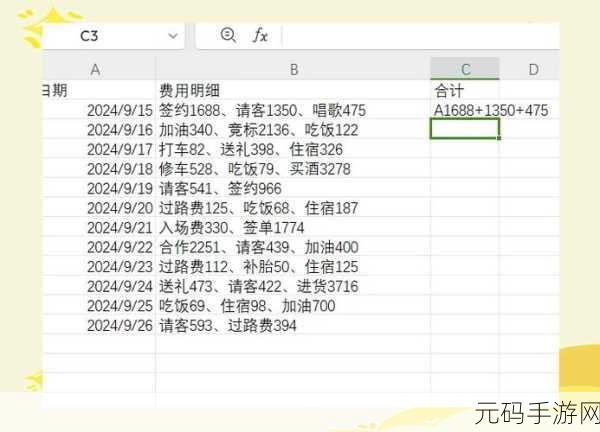Select date cell 2024/9/19
This screenshot has width=600, height=432.
pos(99,189)
